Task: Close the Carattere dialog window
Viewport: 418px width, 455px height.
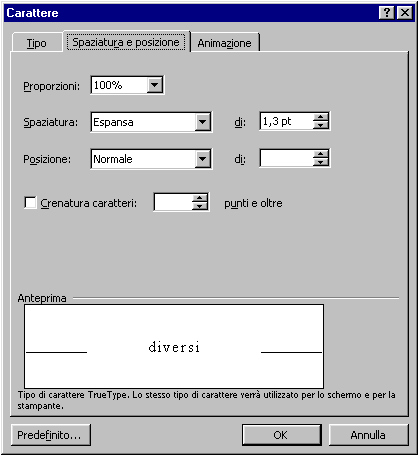Action: tap(405, 13)
